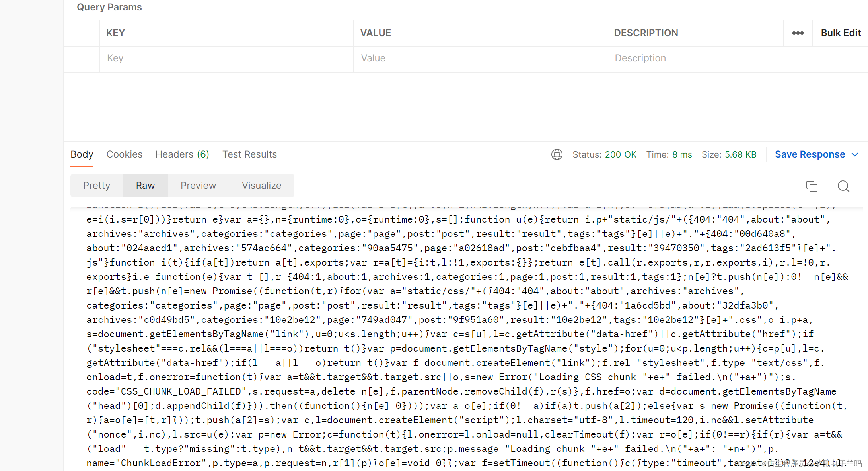This screenshot has height=471, width=868.
Task: Select the Pretty view mode
Action: (97, 186)
